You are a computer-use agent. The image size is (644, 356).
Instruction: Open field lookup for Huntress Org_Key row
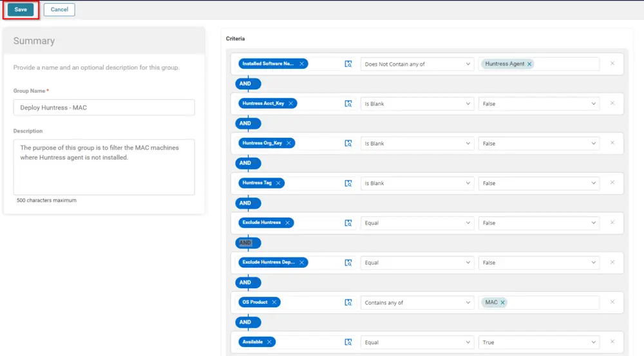coord(348,144)
